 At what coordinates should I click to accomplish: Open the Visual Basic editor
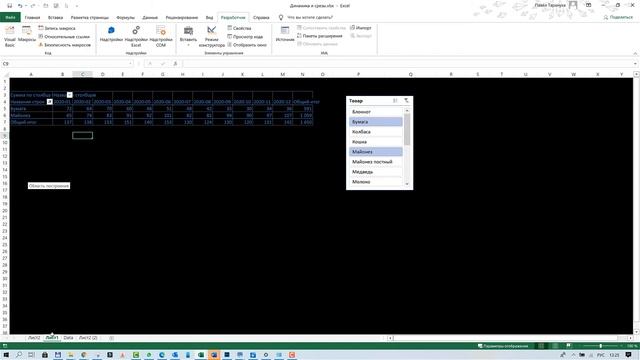tap(10, 36)
